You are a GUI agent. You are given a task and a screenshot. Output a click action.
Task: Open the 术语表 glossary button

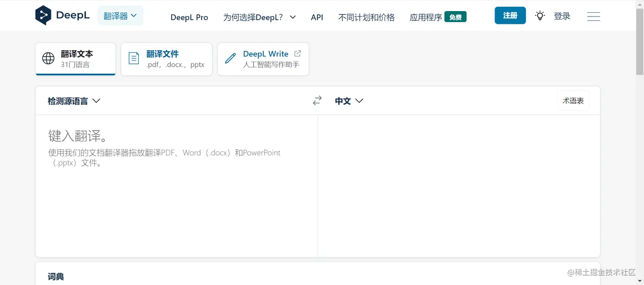click(x=573, y=101)
